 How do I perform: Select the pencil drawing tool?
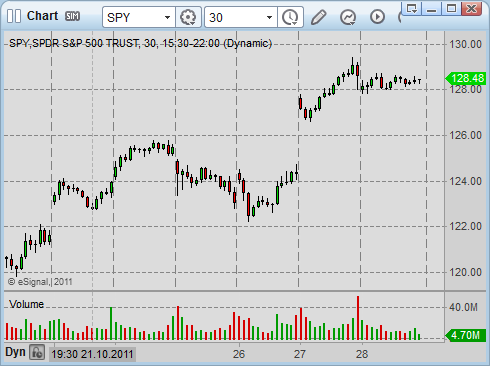(319, 17)
